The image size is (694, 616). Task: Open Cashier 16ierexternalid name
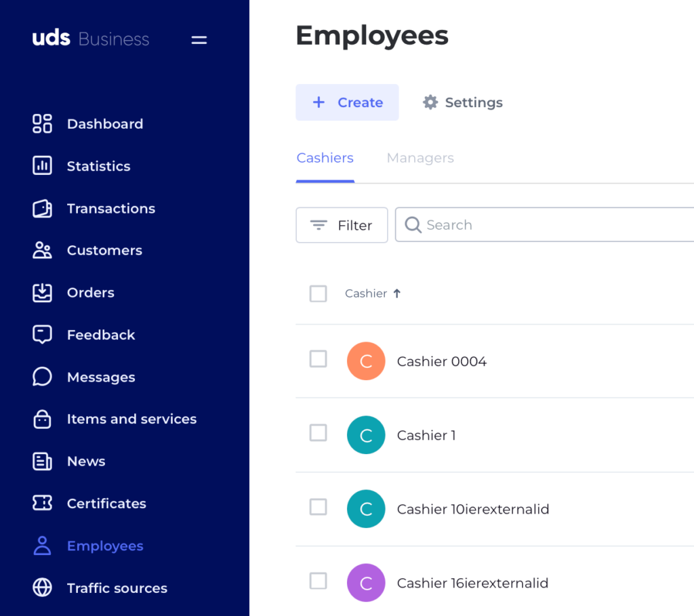click(x=472, y=583)
